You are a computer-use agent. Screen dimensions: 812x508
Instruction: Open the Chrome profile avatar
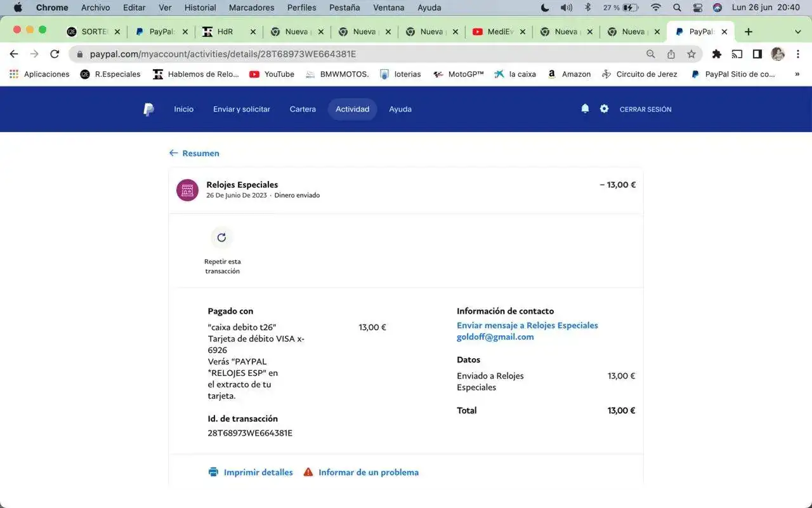click(x=778, y=54)
